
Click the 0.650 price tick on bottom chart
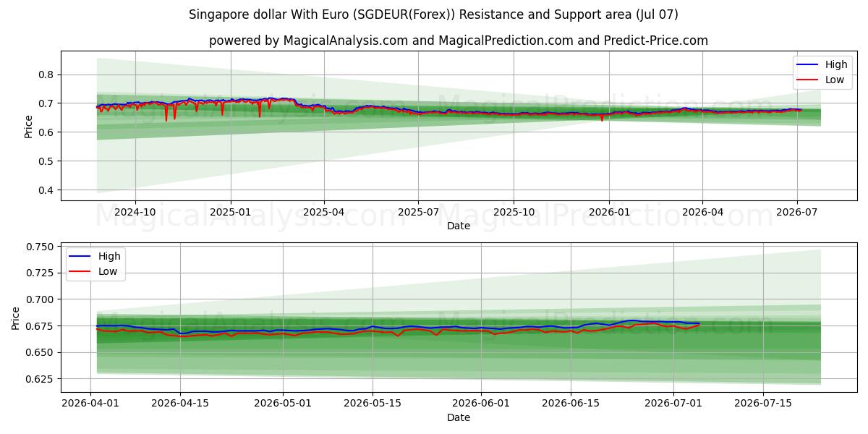pos(41,352)
